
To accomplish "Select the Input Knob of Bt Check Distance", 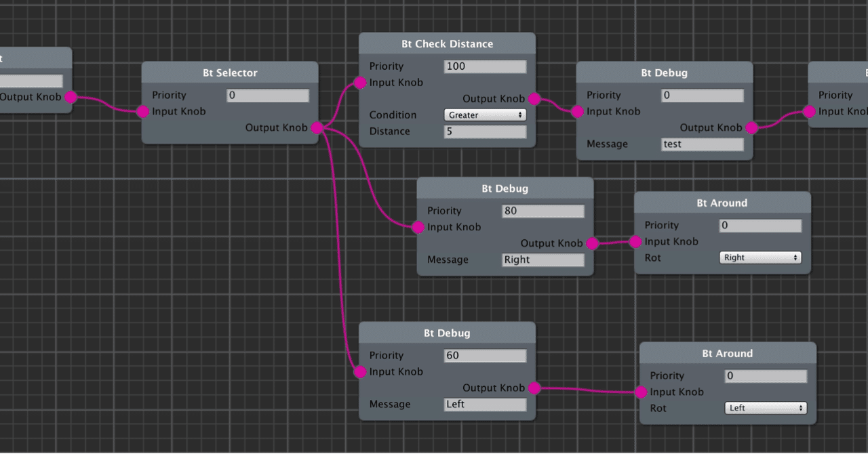I will coord(359,82).
